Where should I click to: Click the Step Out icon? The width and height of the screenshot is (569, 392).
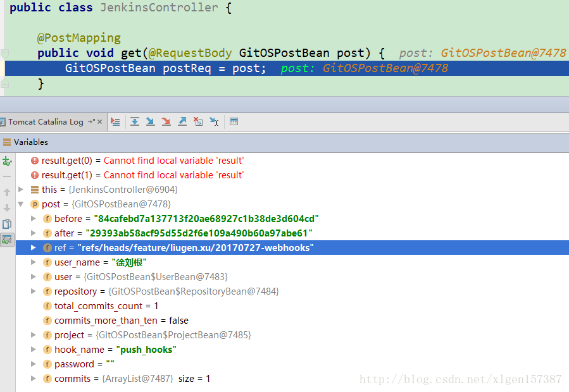pyautogui.click(x=182, y=121)
